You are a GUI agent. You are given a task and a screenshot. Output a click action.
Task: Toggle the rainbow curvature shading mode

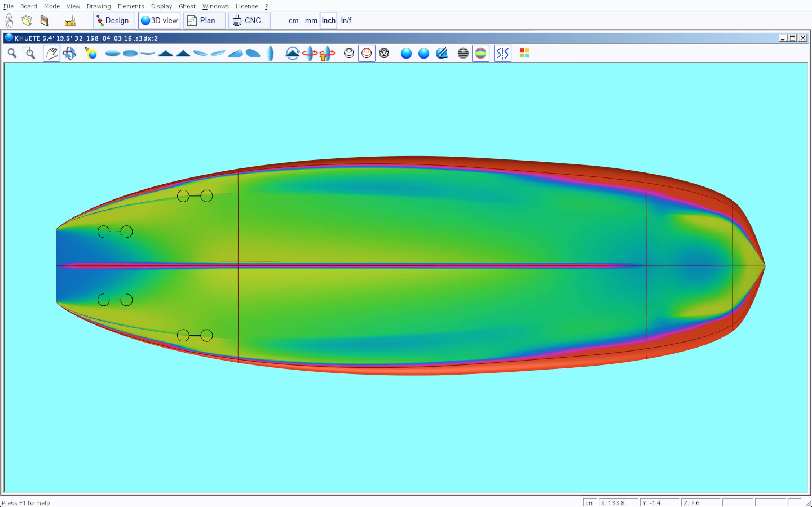pyautogui.click(x=480, y=53)
